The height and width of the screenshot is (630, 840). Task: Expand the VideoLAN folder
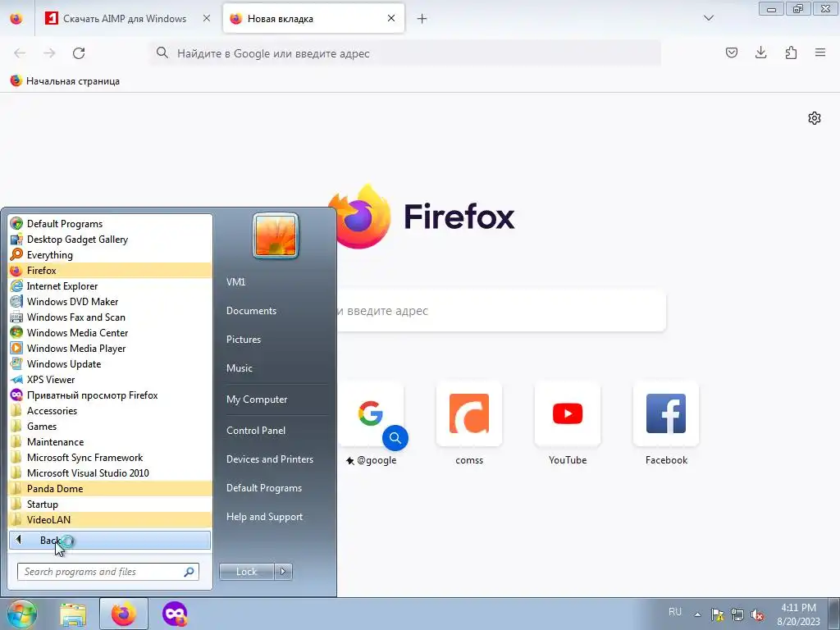pos(110,519)
